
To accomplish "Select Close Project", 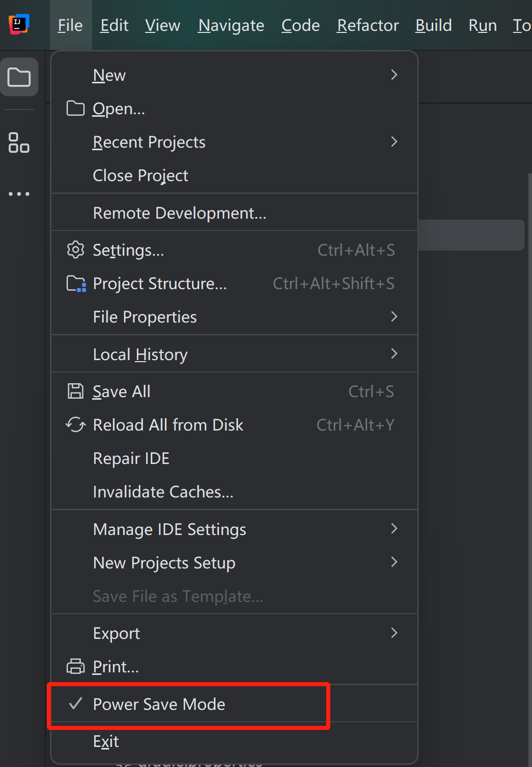I will 140,175.
